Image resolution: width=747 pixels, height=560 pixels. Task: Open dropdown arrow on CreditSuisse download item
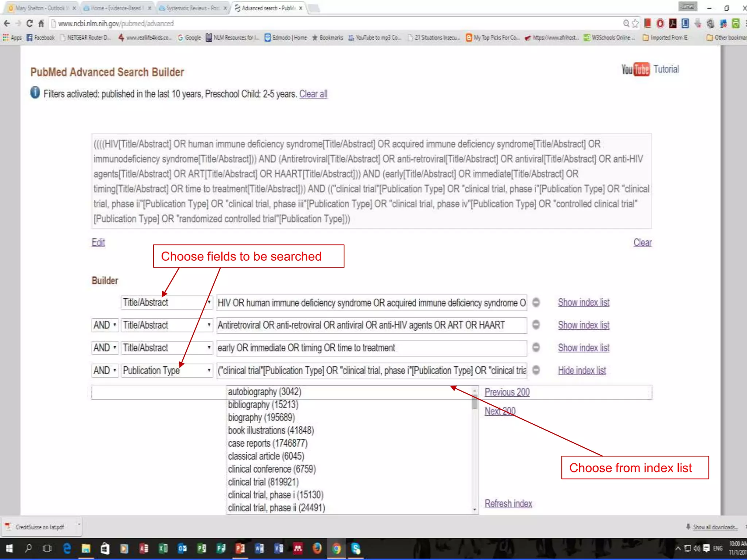(x=78, y=525)
